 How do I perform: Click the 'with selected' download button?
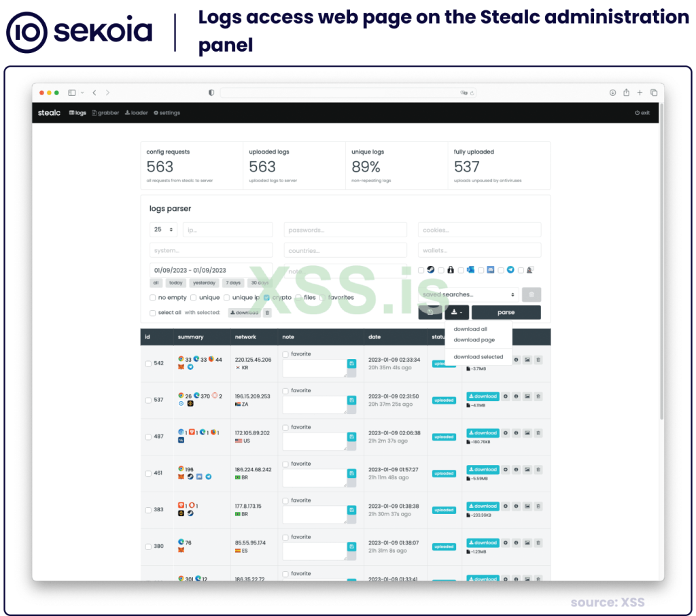click(x=245, y=313)
